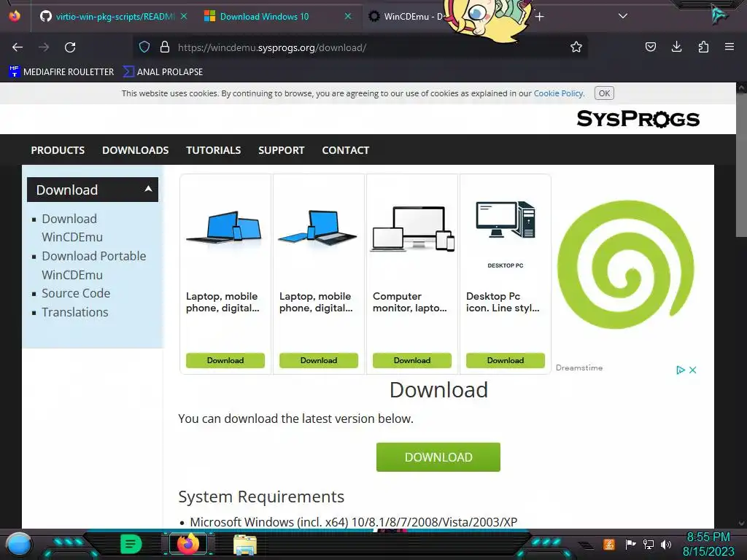Image resolution: width=747 pixels, height=560 pixels.
Task: Open the TUTORIALS menu
Action: pos(214,150)
